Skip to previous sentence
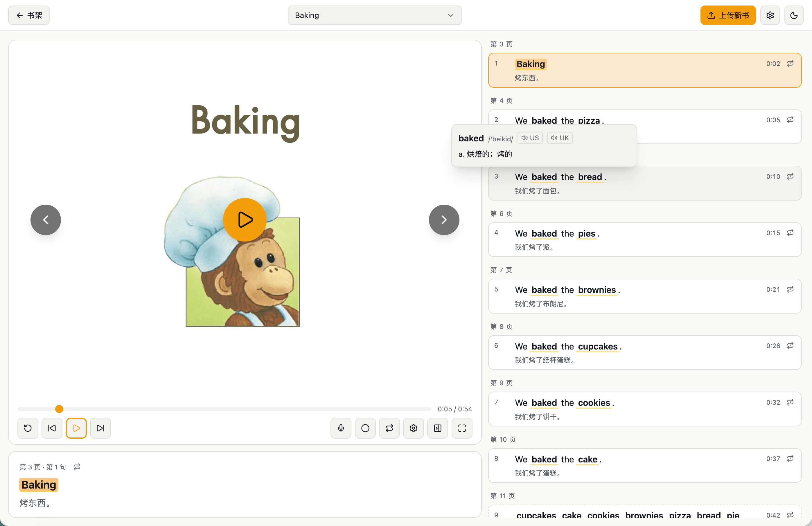This screenshot has width=812, height=526. pyautogui.click(x=52, y=428)
